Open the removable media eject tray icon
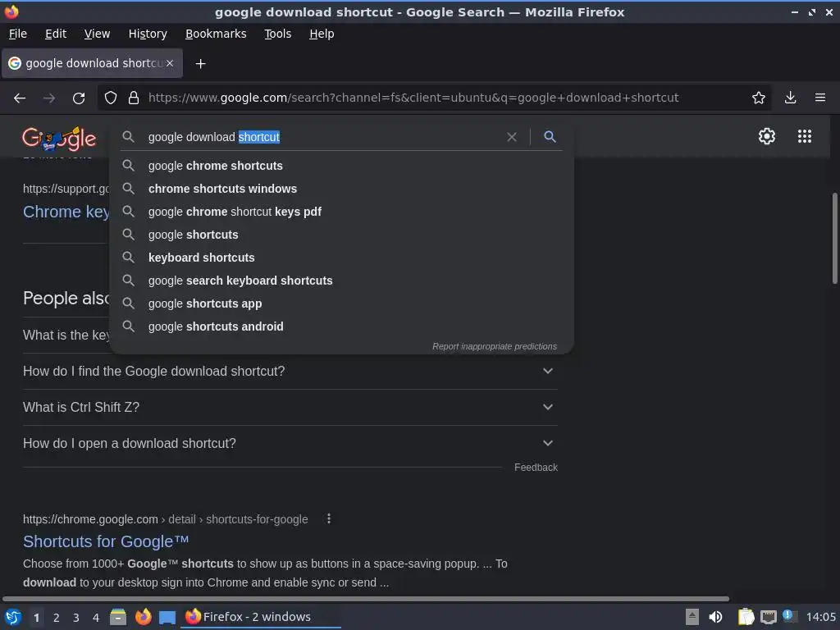Image resolution: width=840 pixels, height=630 pixels. pos(692,617)
